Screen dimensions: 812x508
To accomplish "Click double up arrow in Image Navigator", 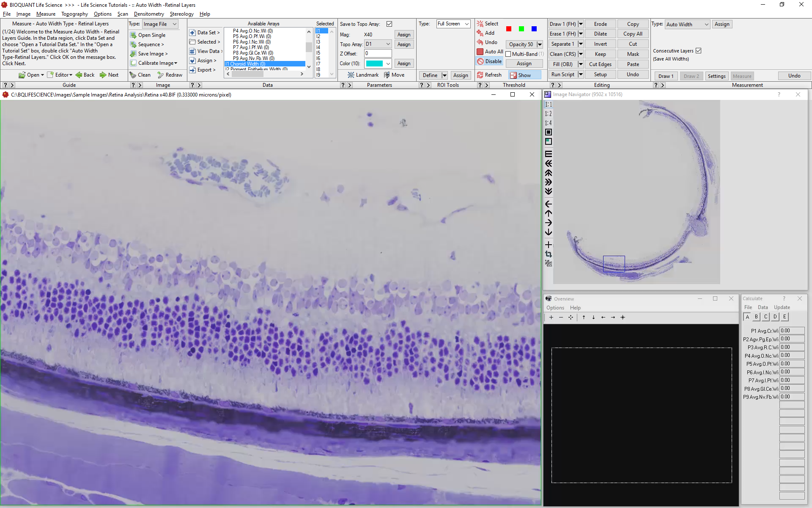I will (549, 173).
